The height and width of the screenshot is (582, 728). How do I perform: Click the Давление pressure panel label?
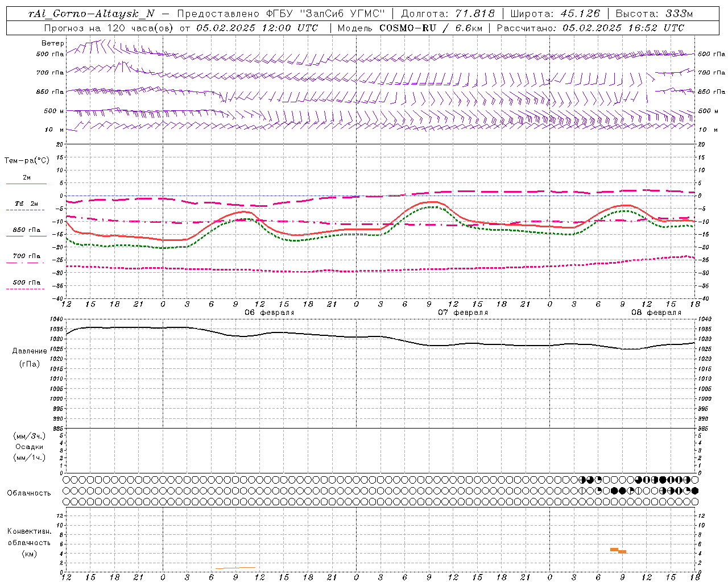(30, 351)
